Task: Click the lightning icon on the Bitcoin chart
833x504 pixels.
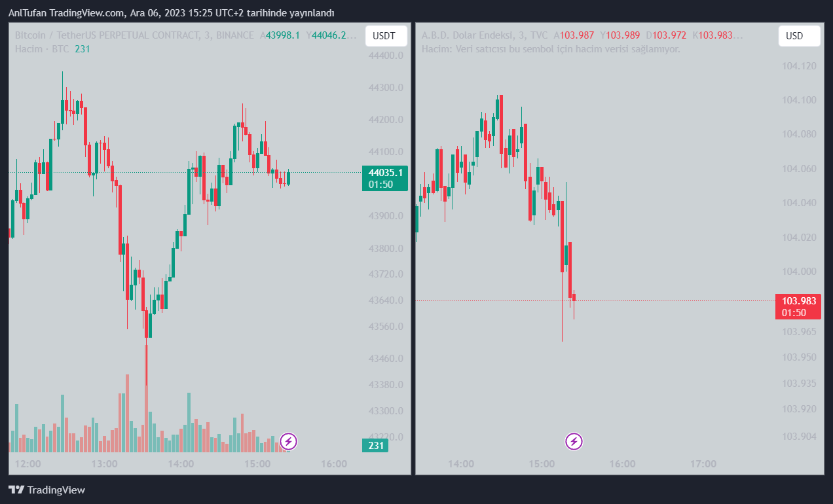Action: click(288, 441)
